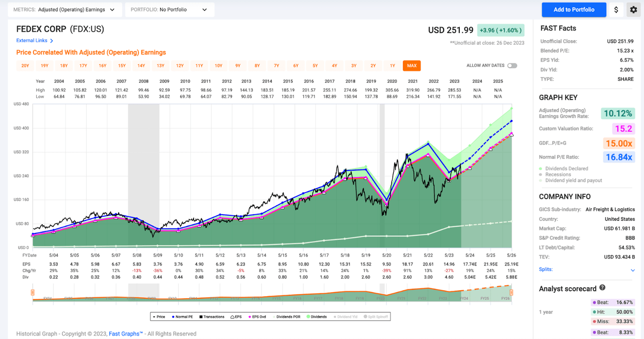Select the MAX time period
Image resolution: width=644 pixels, height=339 pixels.
(x=412, y=65)
